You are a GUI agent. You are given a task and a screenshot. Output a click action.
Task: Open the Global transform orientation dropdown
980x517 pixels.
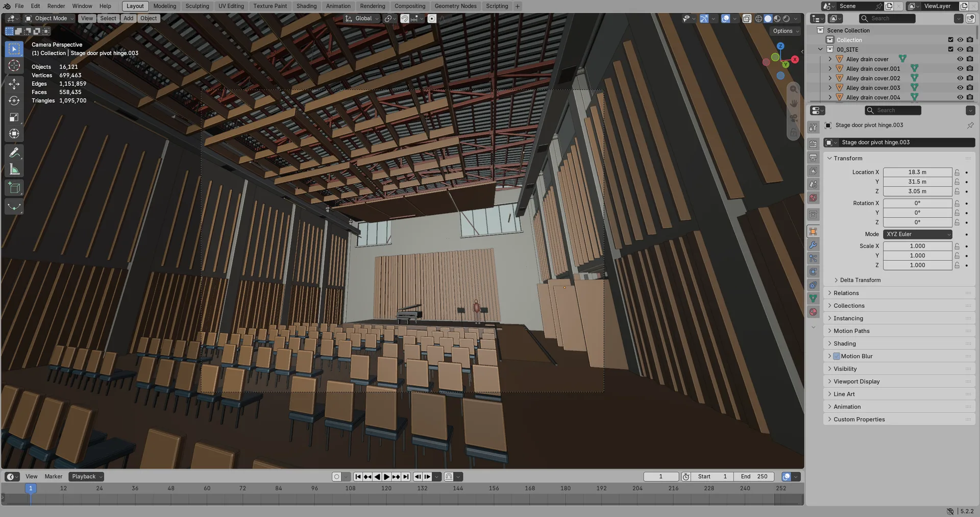pos(363,18)
